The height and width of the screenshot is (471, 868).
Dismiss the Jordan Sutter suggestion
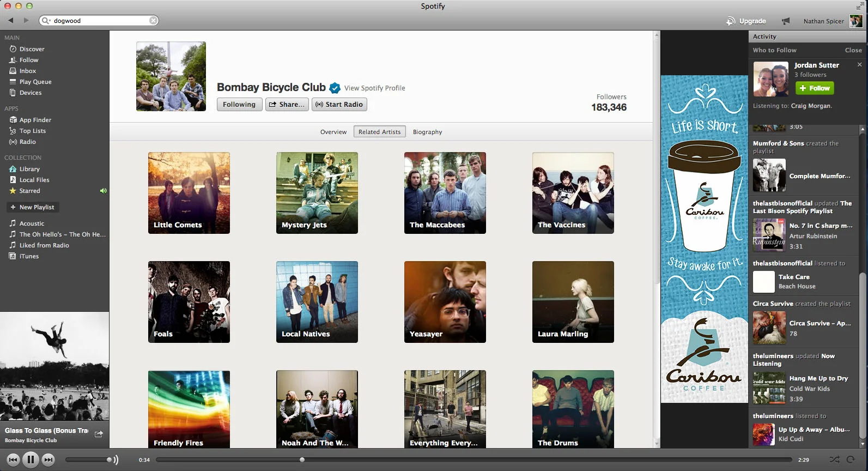859,64
